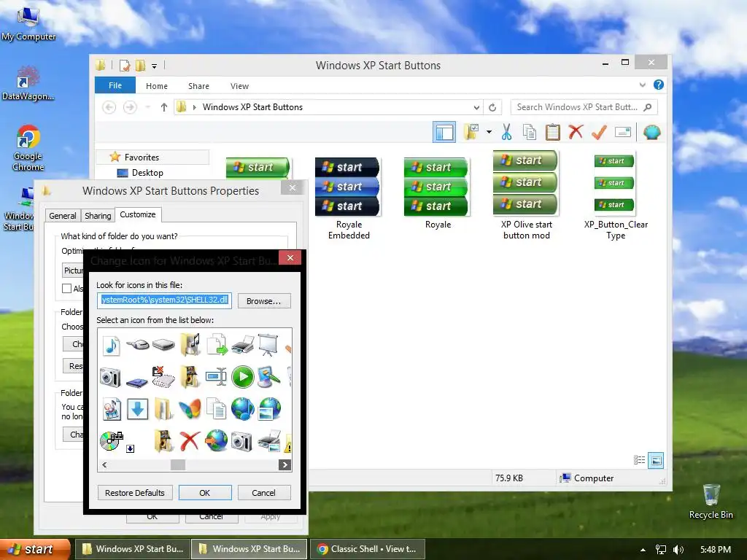Viewport: 747px width, 560px height.
Task: Switch to details view button
Action: [x=639, y=460]
